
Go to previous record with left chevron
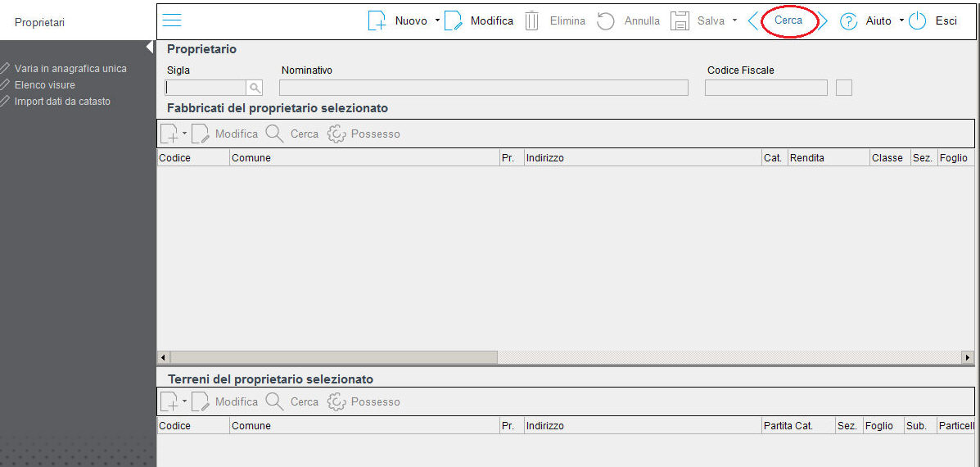753,20
